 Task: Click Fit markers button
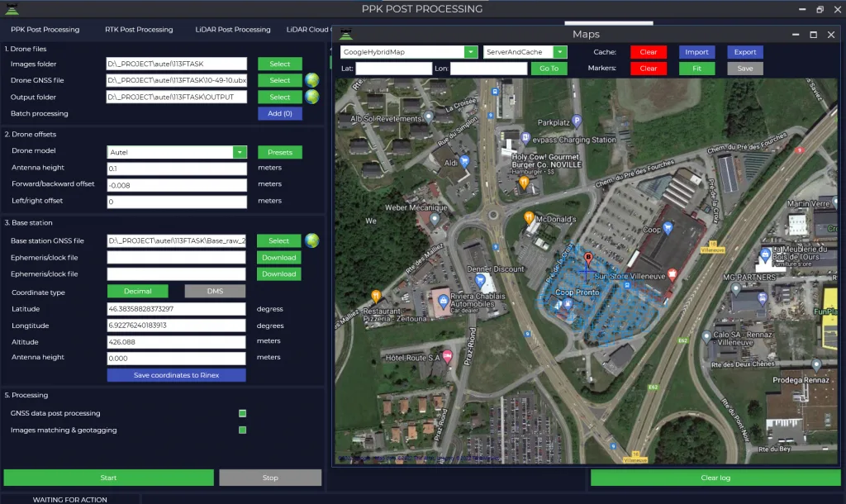[696, 69]
